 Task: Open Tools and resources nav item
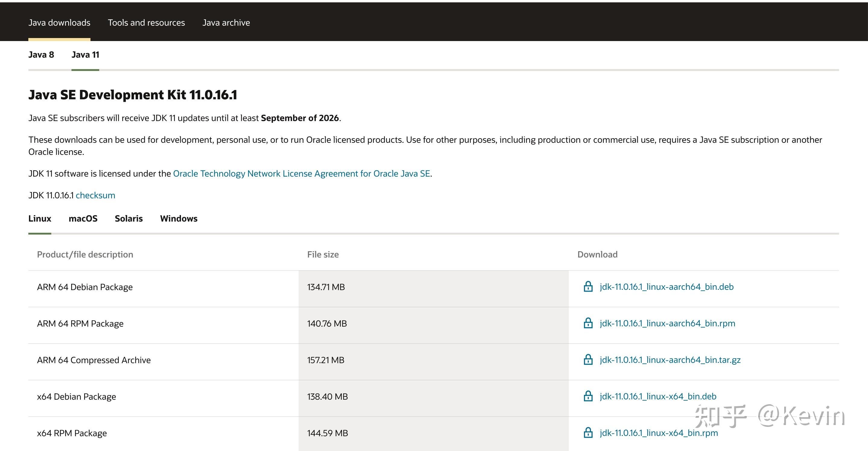pos(146,23)
